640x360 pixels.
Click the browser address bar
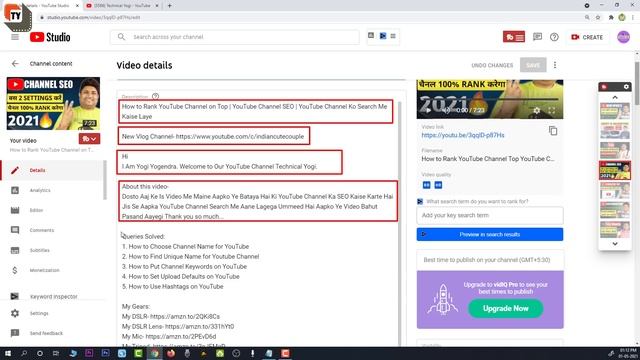point(310,18)
